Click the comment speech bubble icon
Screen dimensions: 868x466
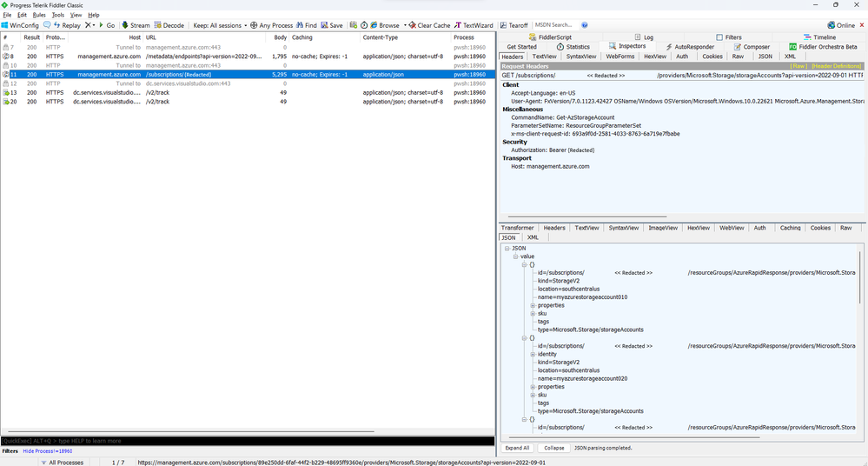click(47, 25)
